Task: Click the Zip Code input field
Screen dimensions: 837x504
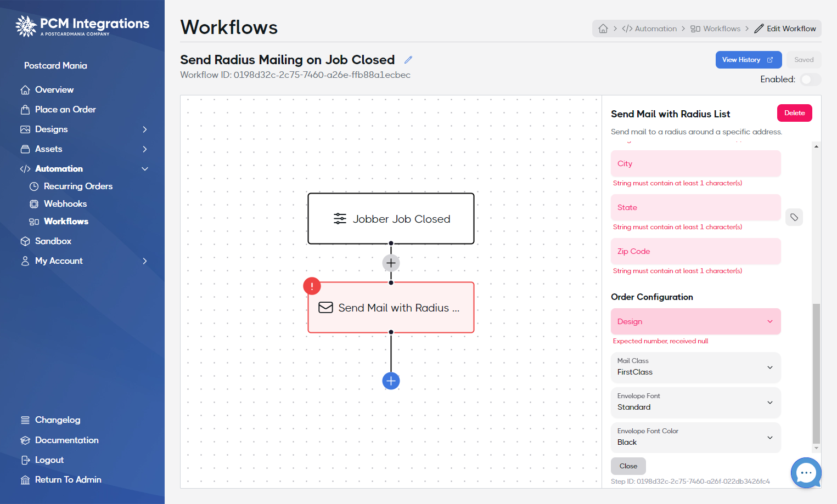Action: coord(695,251)
